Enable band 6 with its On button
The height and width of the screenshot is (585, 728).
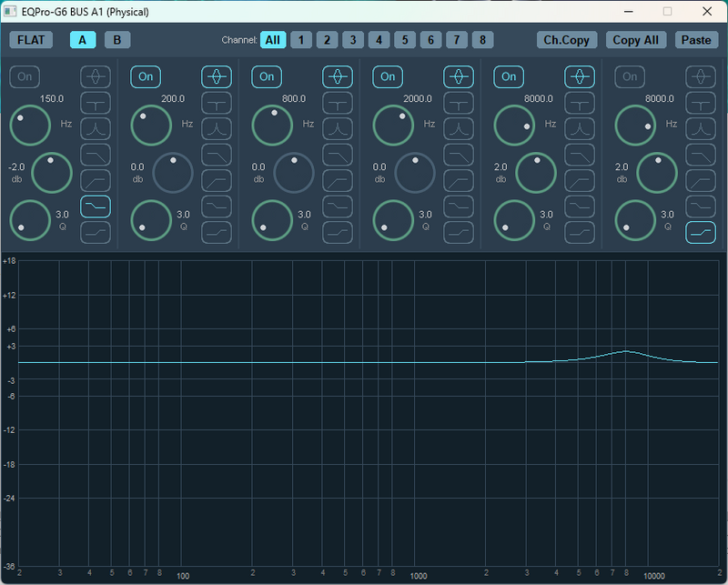[x=630, y=76]
